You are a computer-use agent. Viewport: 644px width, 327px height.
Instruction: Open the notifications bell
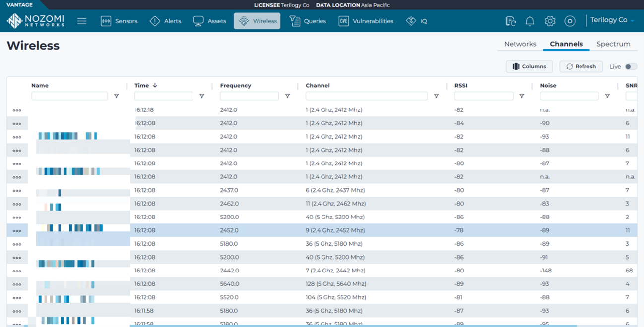(x=530, y=21)
